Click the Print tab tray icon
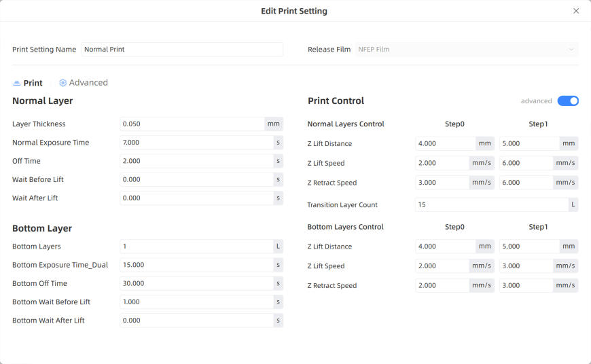Image resolution: width=591 pixels, height=364 pixels. point(16,84)
